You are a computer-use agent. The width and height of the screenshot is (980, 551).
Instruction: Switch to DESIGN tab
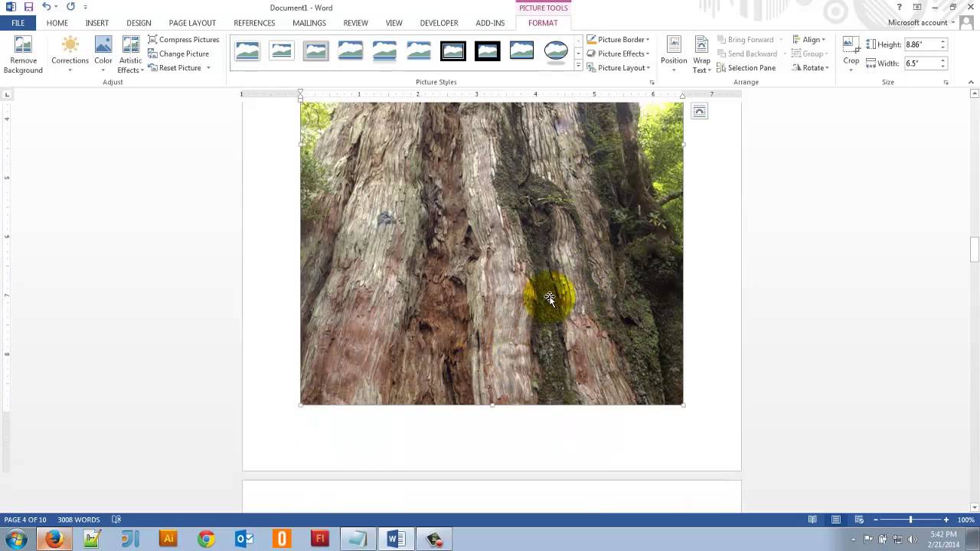coord(139,23)
